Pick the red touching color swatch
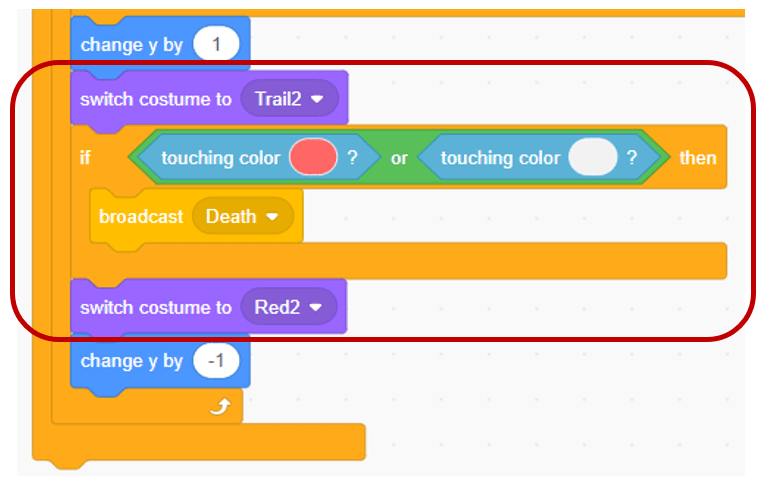769x478 pixels. [311, 158]
